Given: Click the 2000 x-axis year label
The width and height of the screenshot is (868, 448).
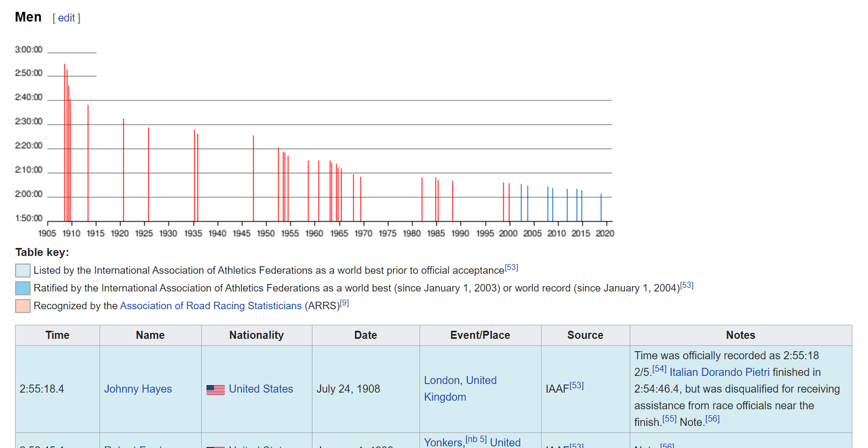Looking at the screenshot, I should click(508, 233).
